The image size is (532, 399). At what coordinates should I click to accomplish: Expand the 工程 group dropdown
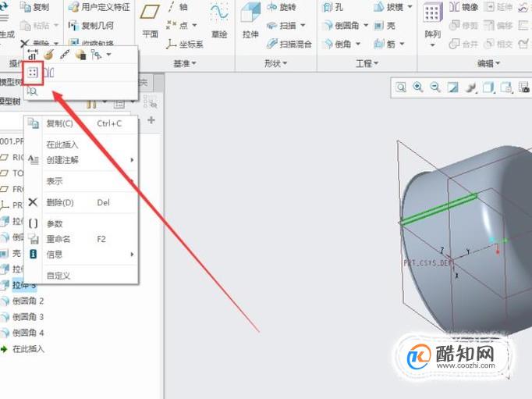coord(367,63)
